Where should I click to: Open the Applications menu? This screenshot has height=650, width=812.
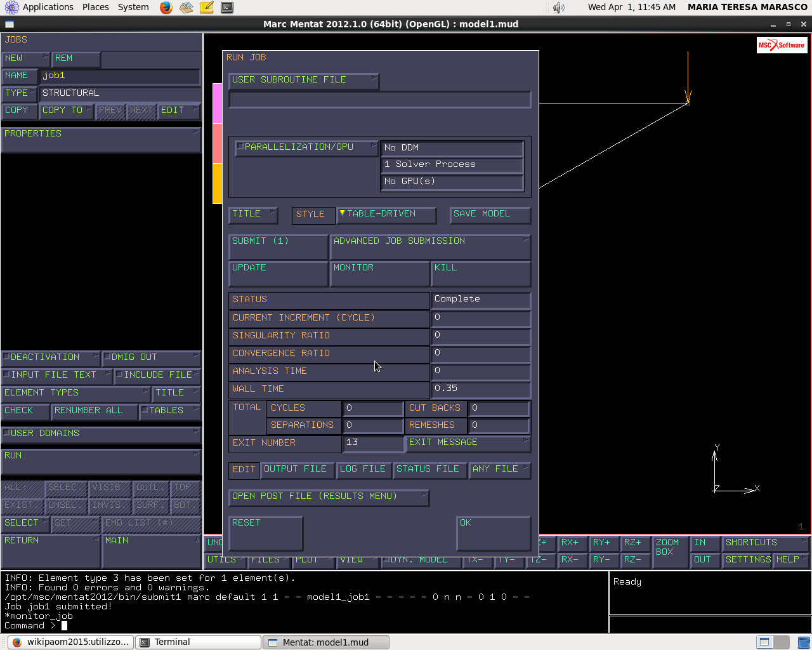(x=48, y=7)
